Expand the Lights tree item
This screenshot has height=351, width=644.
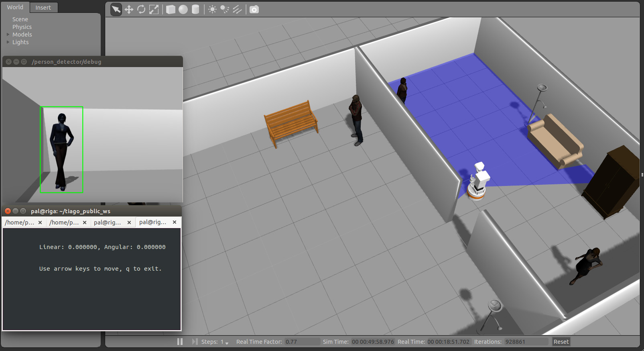click(x=8, y=42)
